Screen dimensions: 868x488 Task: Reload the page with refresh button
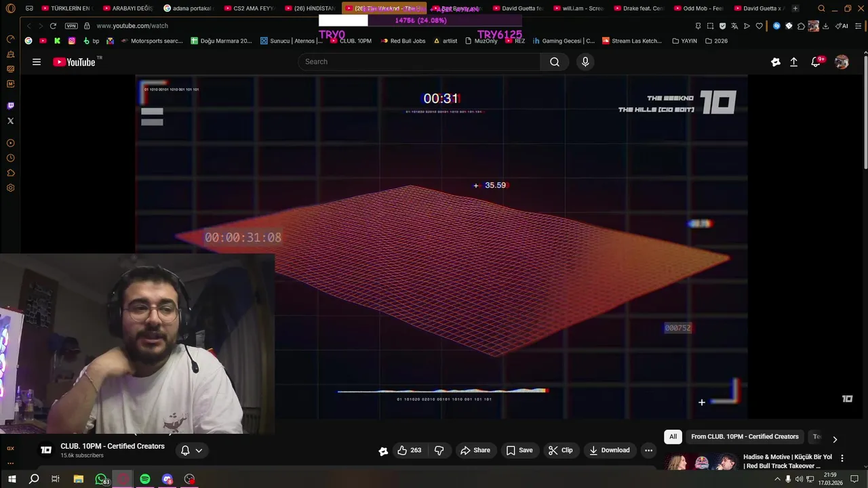coord(53,26)
